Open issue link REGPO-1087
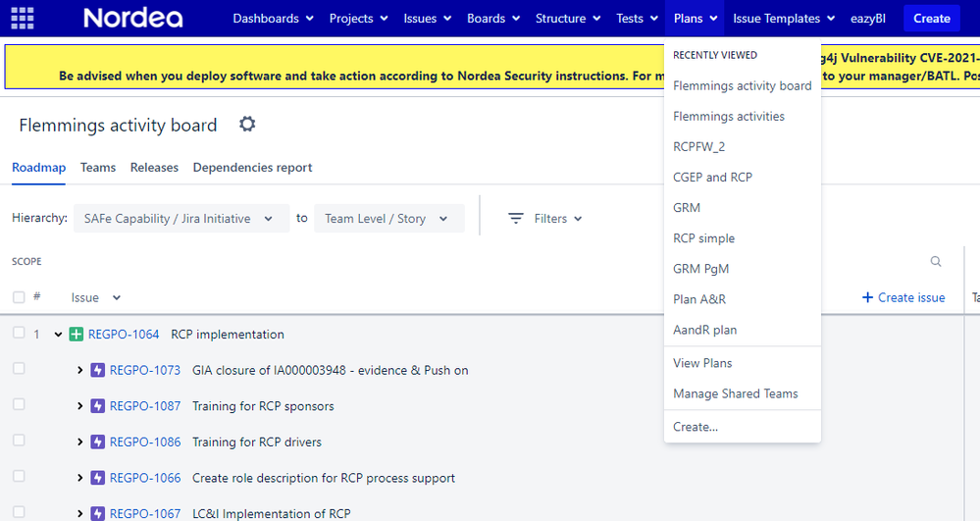Viewport: 980px width, 521px height. click(145, 406)
